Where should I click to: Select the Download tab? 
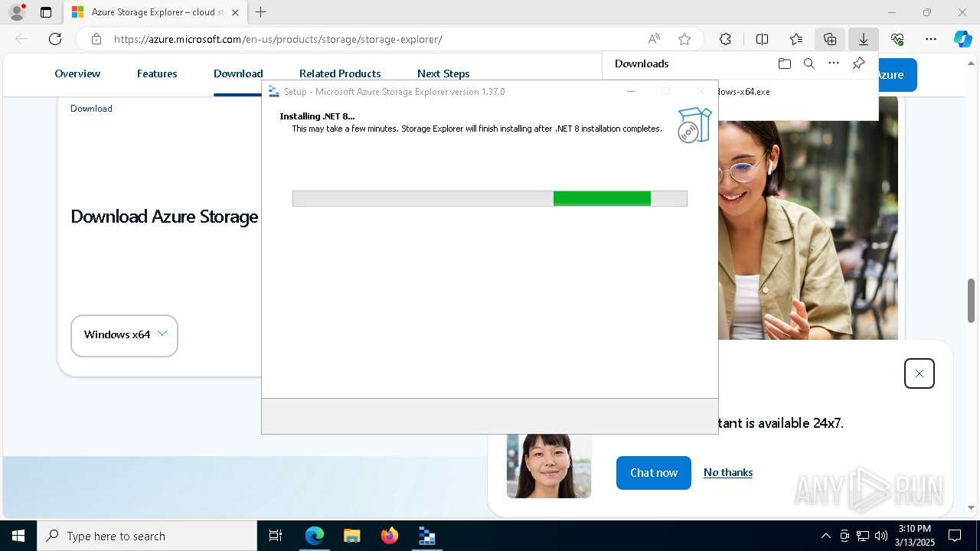[238, 73]
